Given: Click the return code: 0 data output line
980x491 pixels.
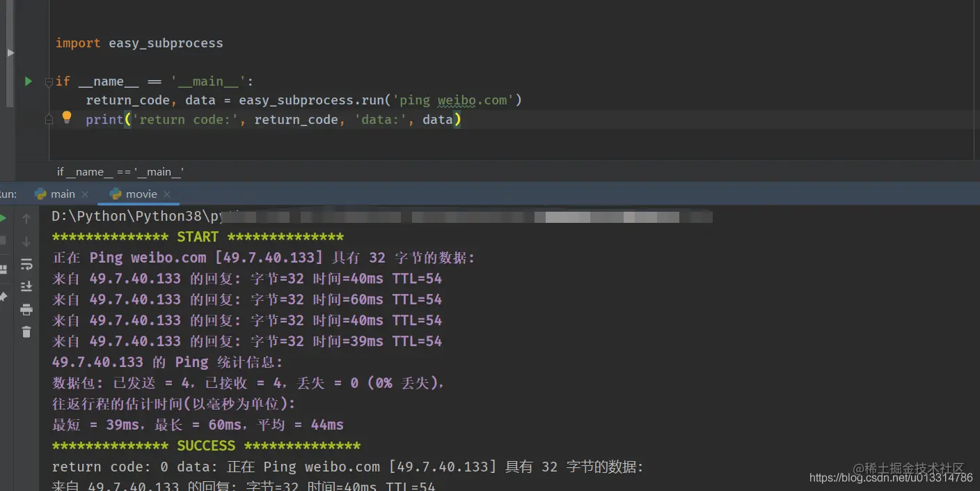Looking at the screenshot, I should [x=348, y=467].
